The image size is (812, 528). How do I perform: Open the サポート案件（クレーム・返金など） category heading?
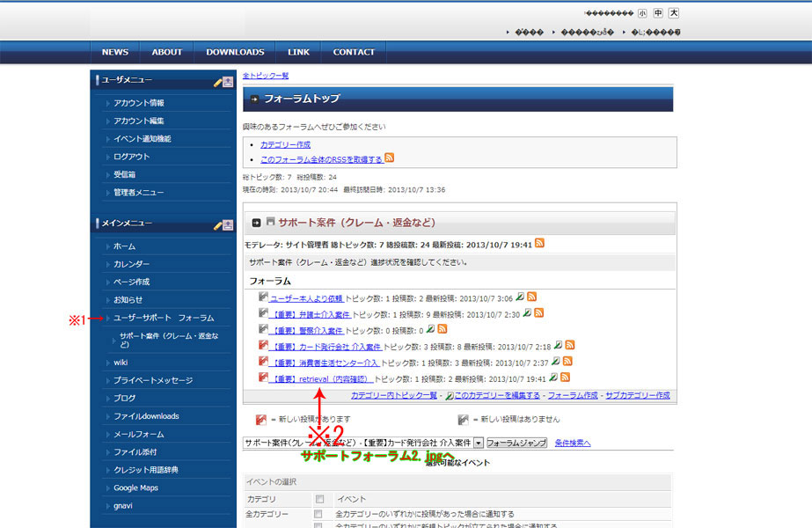click(357, 223)
